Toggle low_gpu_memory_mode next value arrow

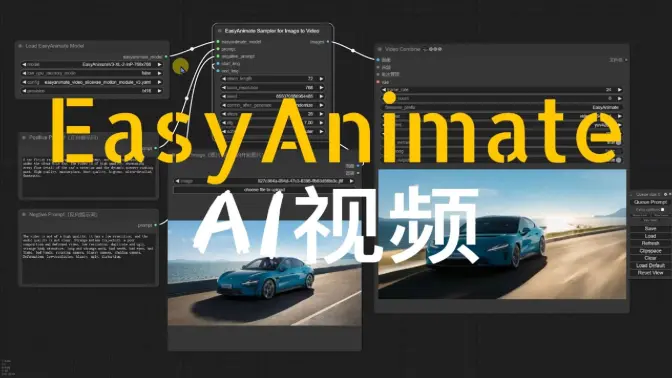tap(160, 73)
